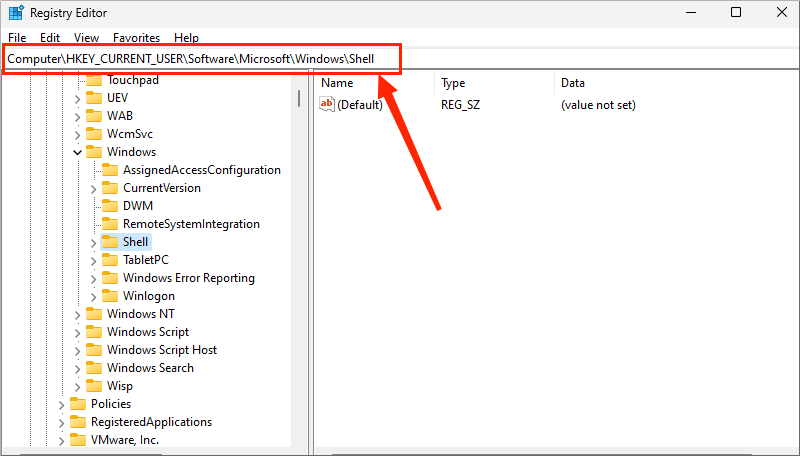Maximize the Registry Editor window
This screenshot has width=800, height=456.
coord(736,12)
